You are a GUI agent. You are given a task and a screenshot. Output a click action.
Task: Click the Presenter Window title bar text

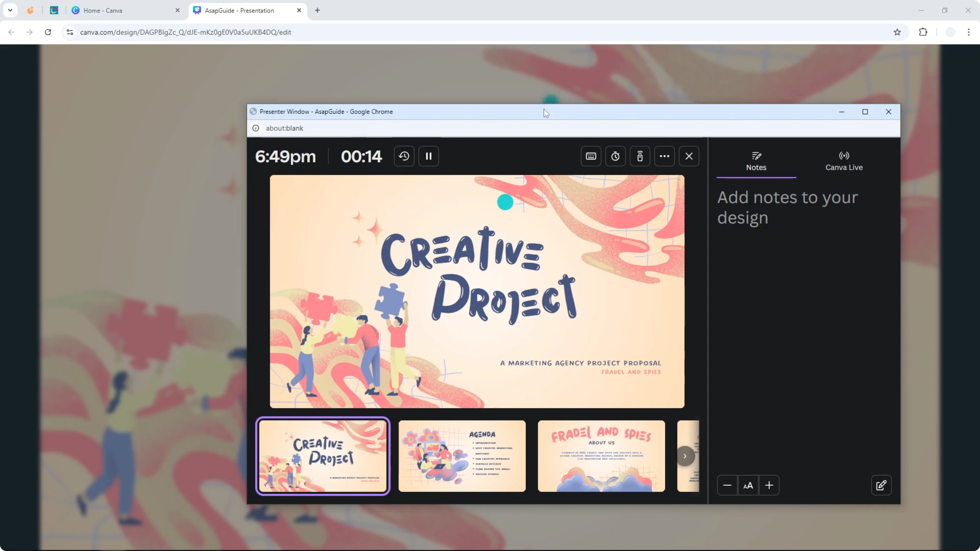326,112
